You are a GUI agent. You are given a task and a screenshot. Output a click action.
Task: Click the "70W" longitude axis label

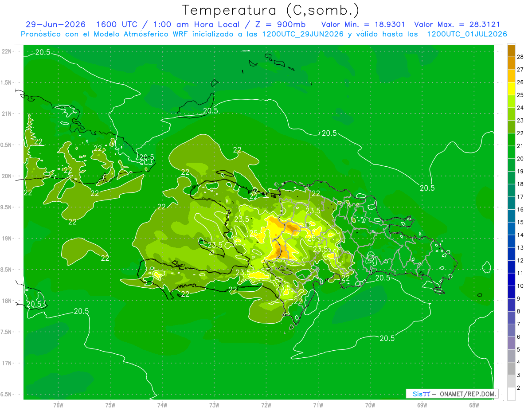pyautogui.click(x=370, y=405)
